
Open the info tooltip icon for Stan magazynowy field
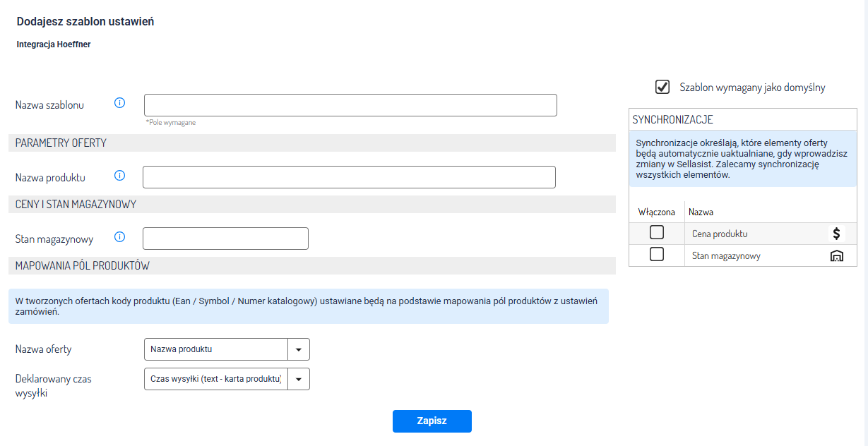pos(119,237)
